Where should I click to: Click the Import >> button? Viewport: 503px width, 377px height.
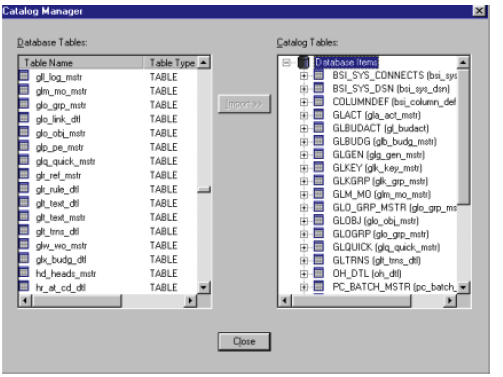244,104
